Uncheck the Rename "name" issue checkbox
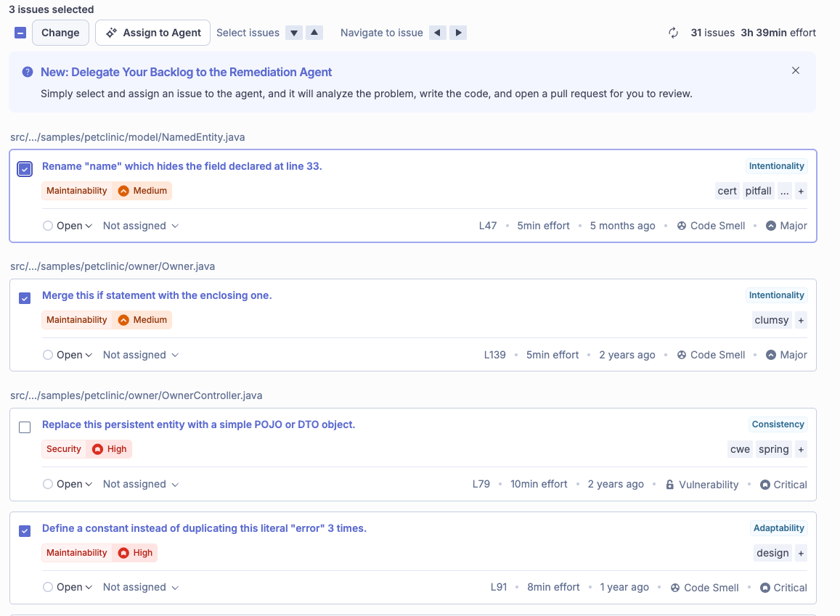This screenshot has height=616, width=840. coord(25,169)
